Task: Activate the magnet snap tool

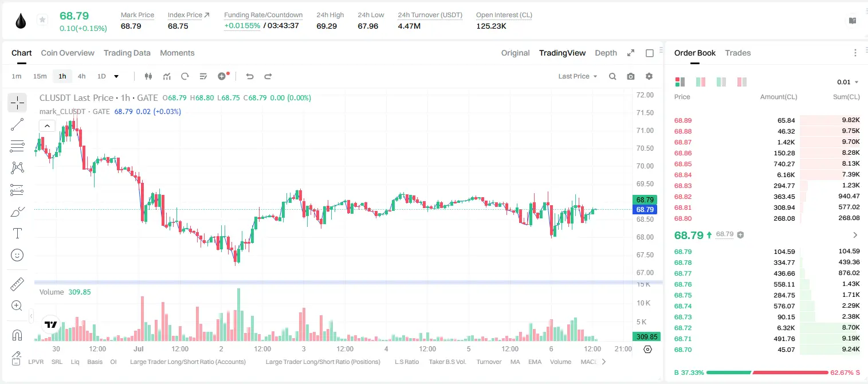Action: [x=17, y=335]
